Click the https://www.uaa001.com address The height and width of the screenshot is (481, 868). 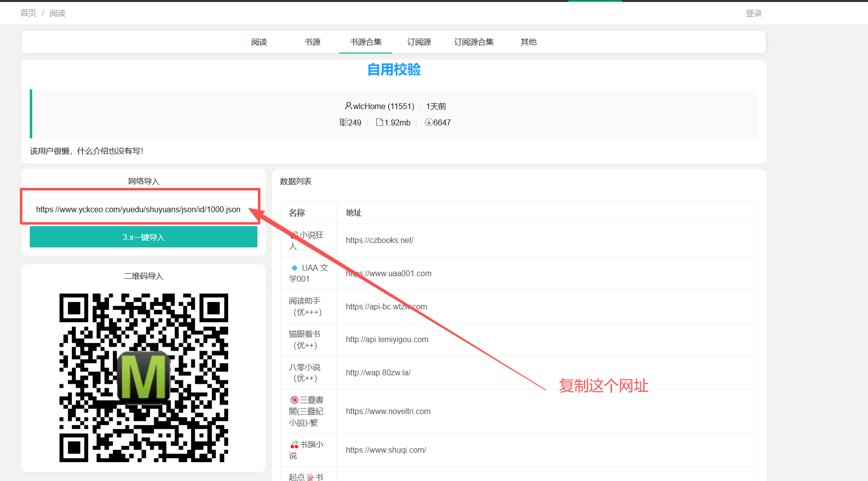[388, 274]
